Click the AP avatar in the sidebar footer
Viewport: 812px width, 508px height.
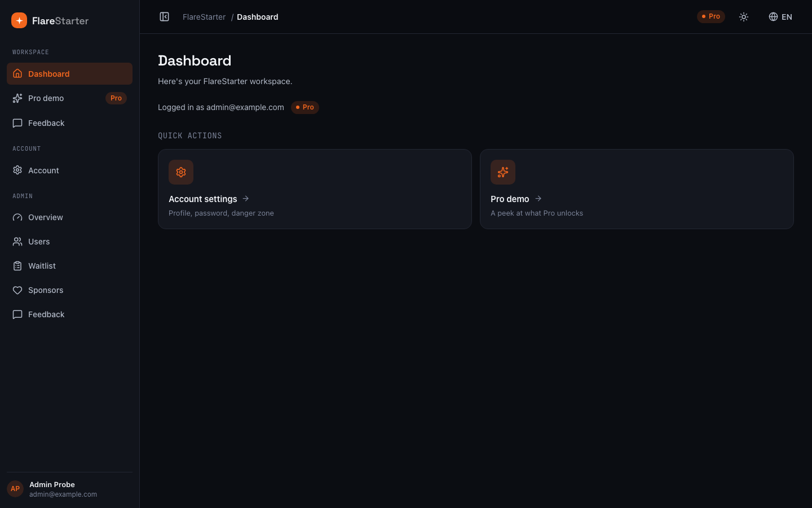(15, 489)
